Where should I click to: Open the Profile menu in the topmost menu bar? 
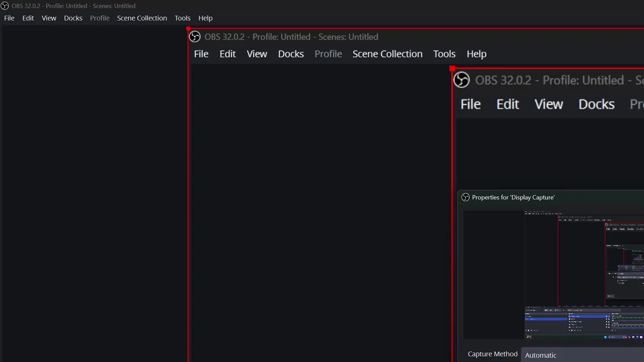point(100,18)
